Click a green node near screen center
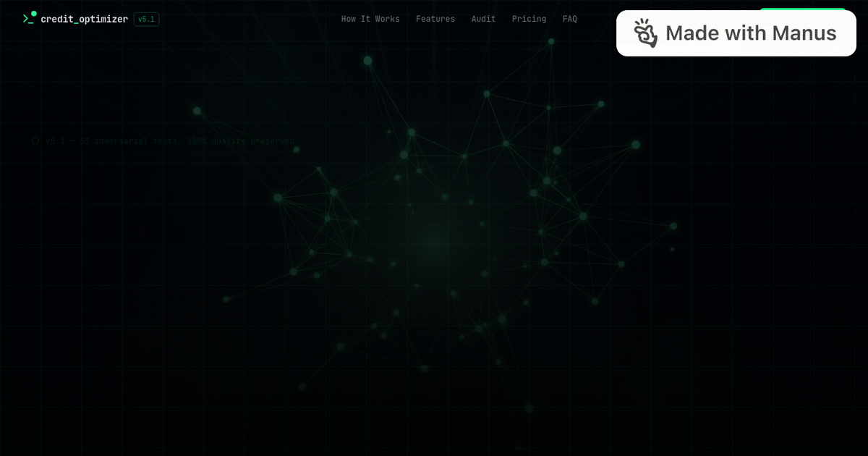 pyautogui.click(x=444, y=195)
